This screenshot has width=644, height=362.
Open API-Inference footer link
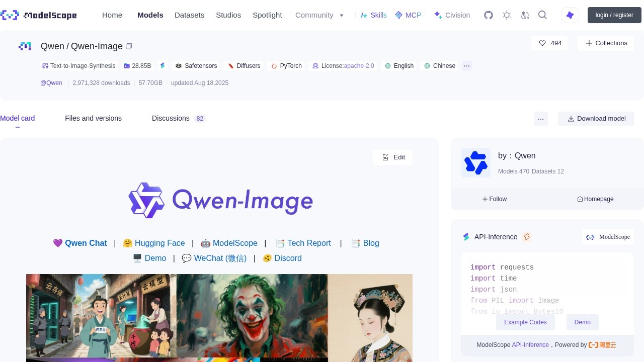point(530,345)
